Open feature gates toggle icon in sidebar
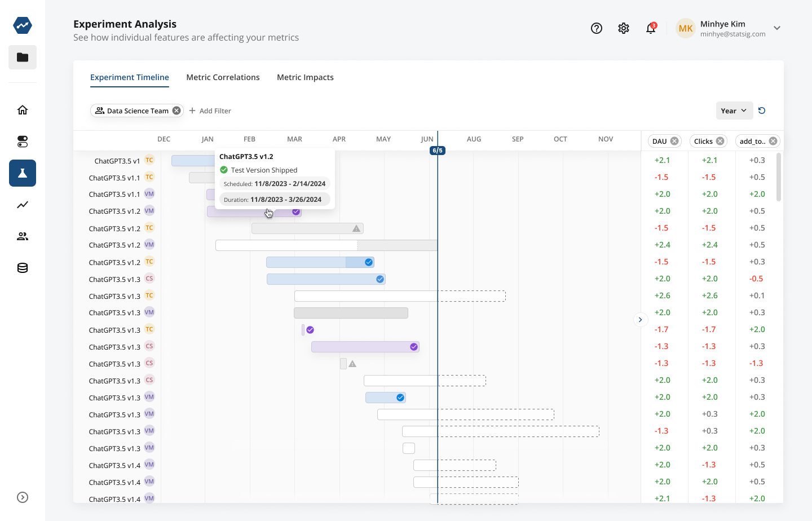812x521 pixels. point(23,142)
